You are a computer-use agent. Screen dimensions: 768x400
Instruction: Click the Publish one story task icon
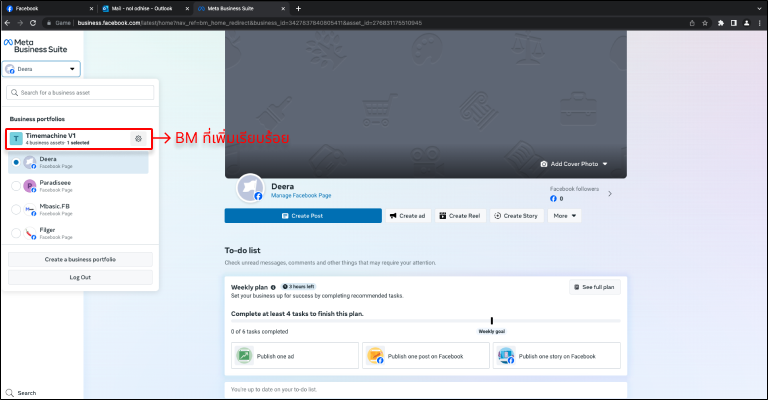[506, 355]
